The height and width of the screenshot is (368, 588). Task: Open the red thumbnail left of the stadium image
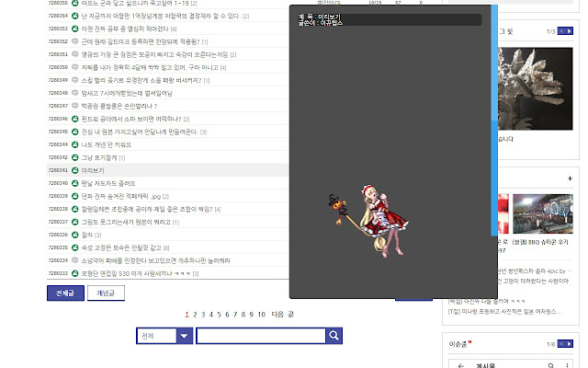[503, 213]
